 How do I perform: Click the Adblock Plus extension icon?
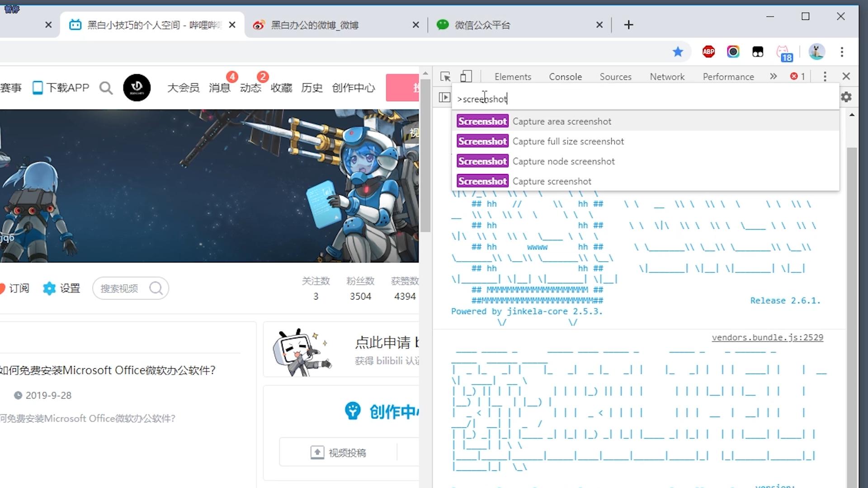708,52
